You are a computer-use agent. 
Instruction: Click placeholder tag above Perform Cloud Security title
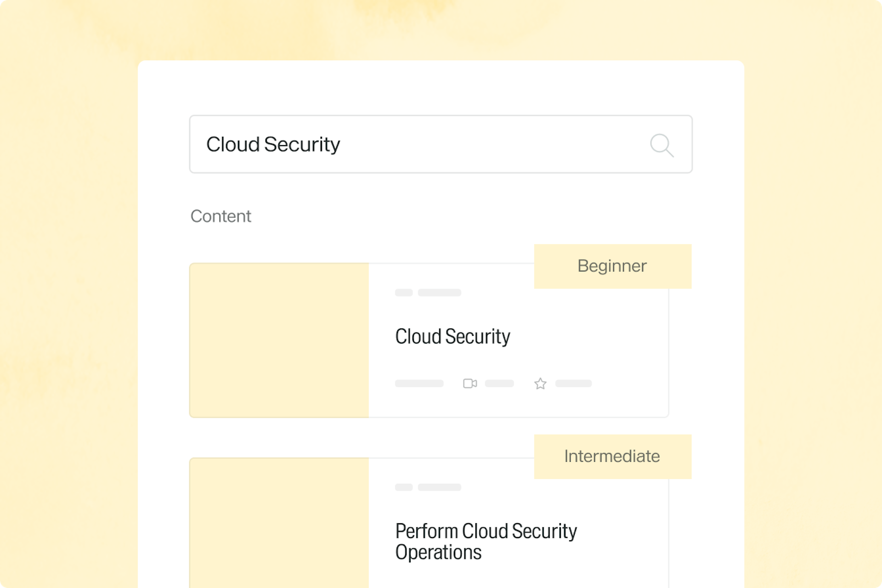pos(439,487)
